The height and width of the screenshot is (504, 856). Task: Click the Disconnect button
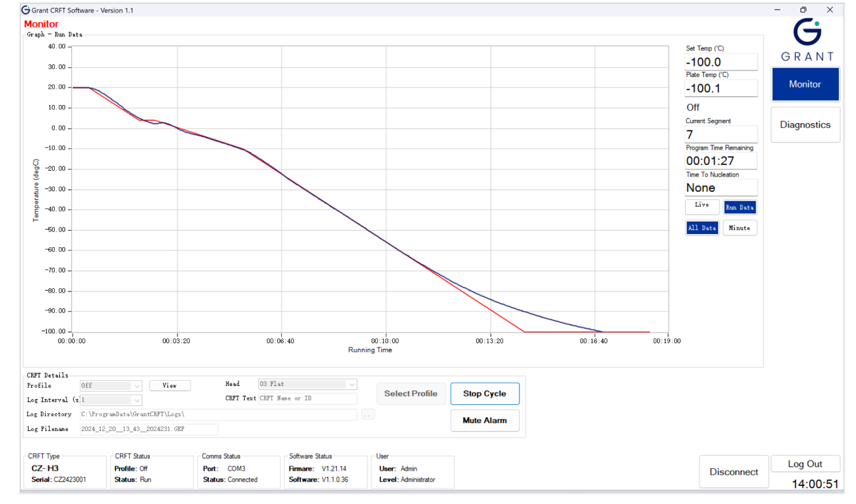(x=733, y=472)
